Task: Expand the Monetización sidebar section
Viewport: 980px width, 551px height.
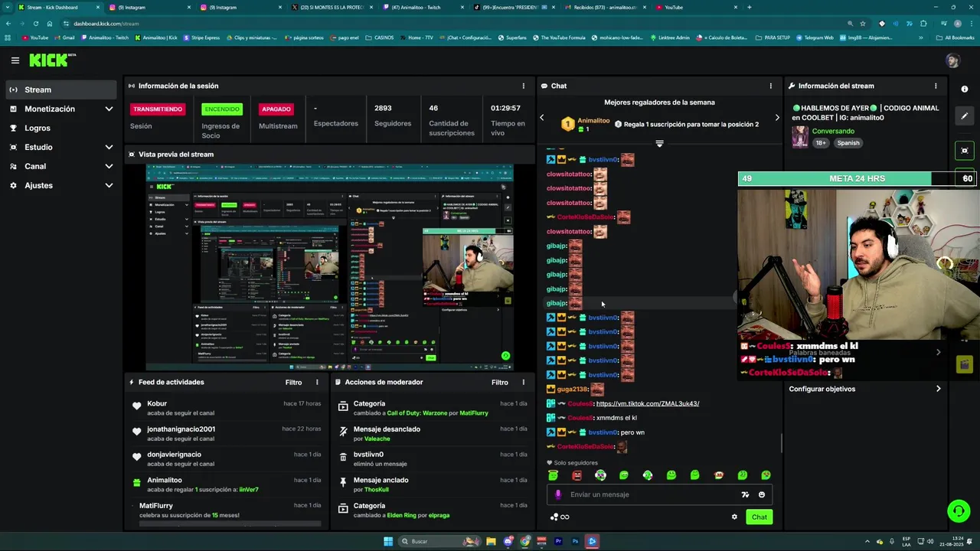Action: pyautogui.click(x=61, y=109)
